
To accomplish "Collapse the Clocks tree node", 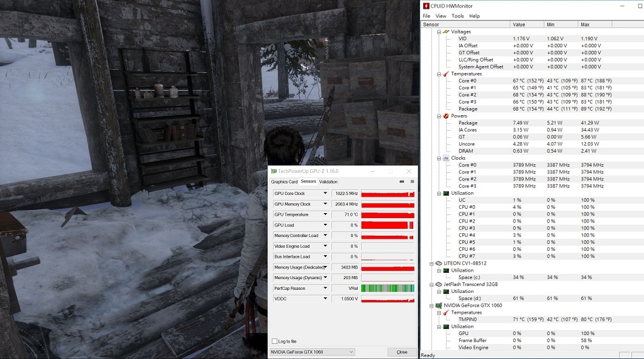I will coord(438,158).
